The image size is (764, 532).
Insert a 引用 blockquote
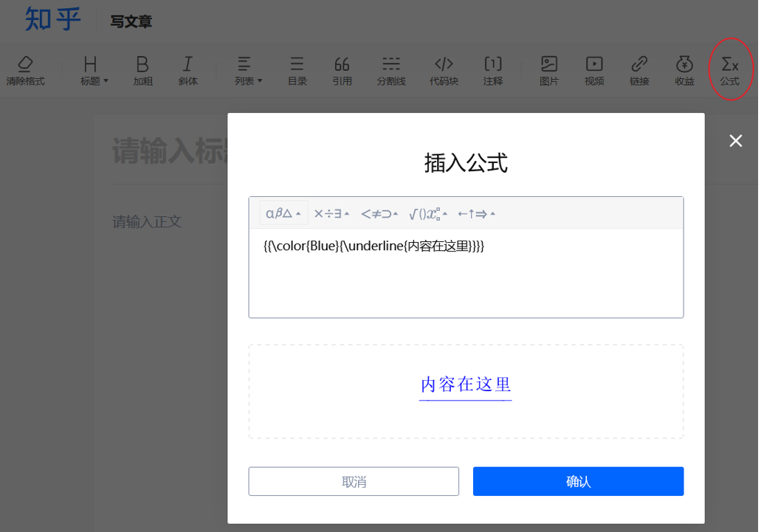coord(342,71)
